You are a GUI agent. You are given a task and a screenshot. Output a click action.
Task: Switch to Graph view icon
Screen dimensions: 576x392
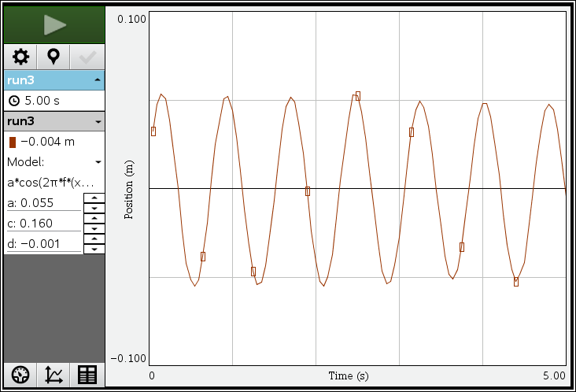(54, 375)
